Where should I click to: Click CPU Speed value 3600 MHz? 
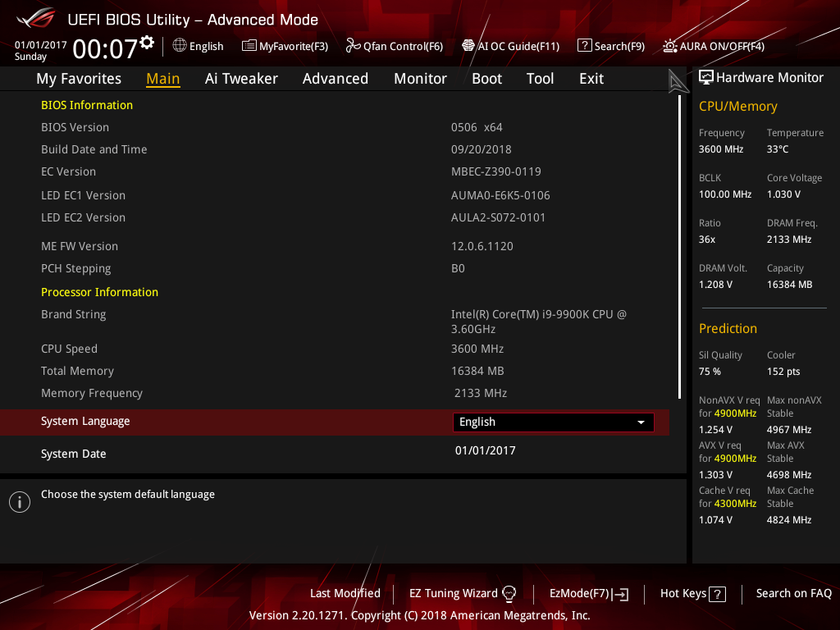477,349
